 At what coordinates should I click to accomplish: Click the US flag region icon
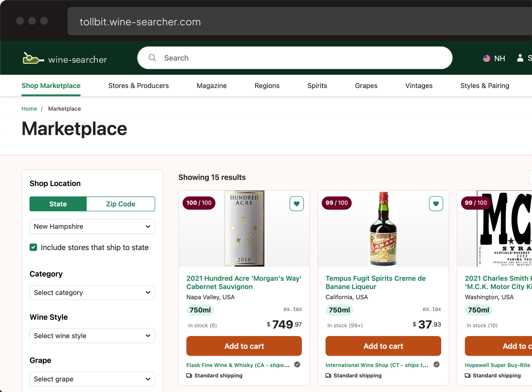tap(486, 58)
